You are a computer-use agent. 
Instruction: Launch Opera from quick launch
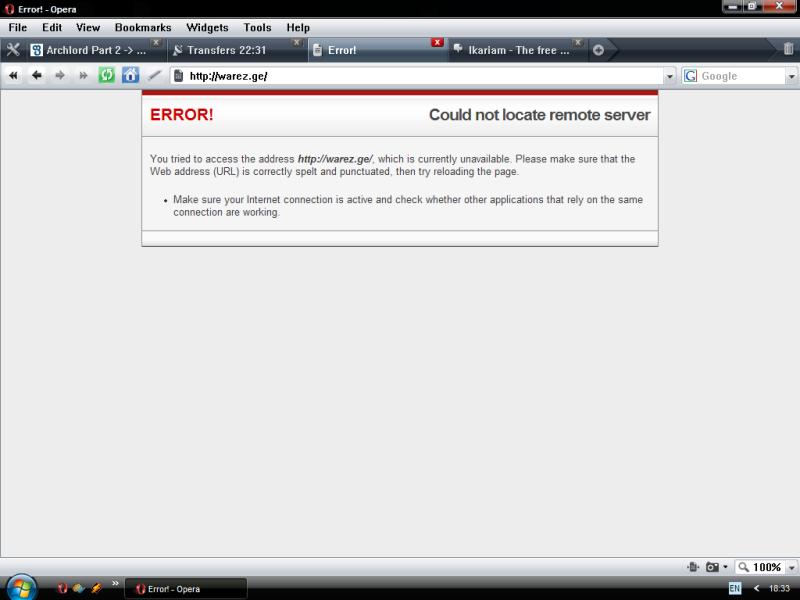(62, 588)
